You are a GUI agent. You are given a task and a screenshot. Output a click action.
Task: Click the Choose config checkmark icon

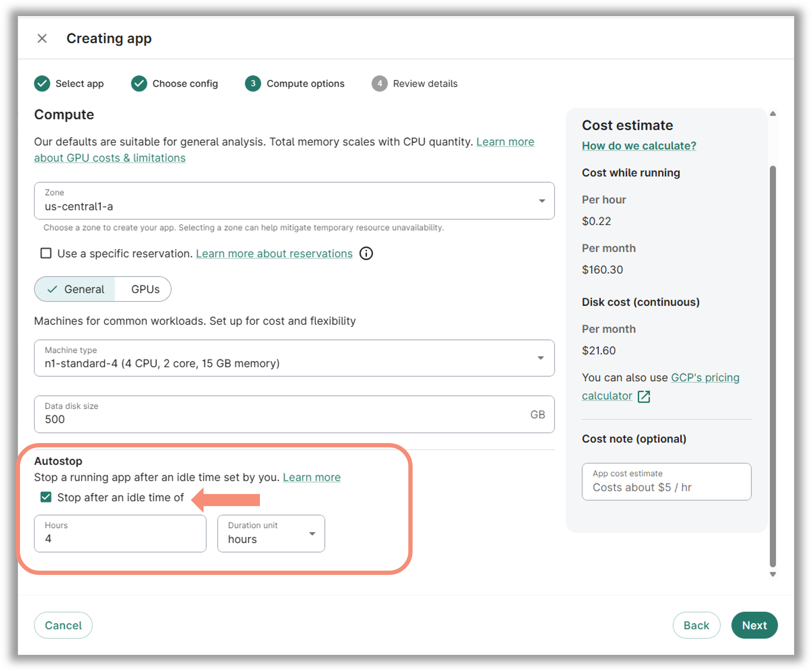tap(139, 84)
